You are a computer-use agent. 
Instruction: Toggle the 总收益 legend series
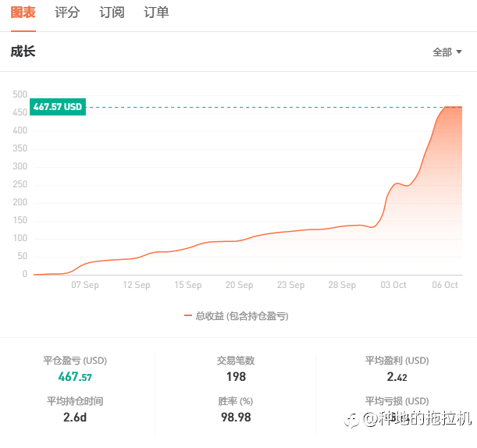236,316
